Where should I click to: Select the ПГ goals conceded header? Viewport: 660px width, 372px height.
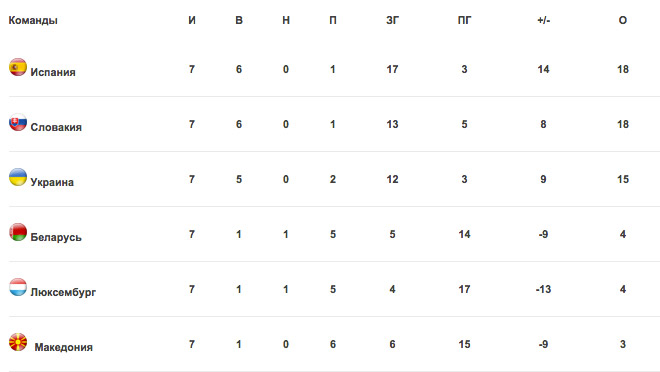[464, 20]
